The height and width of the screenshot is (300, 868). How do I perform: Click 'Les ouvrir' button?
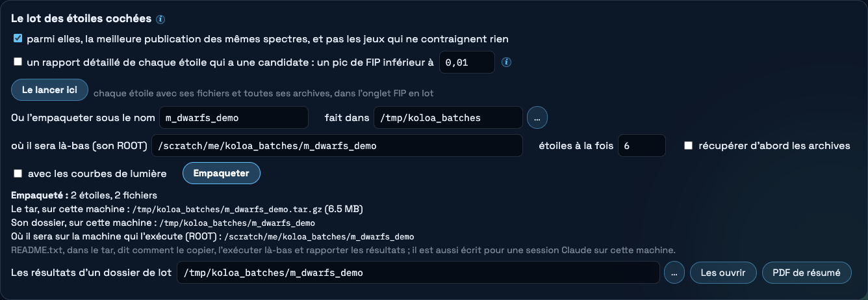point(723,273)
